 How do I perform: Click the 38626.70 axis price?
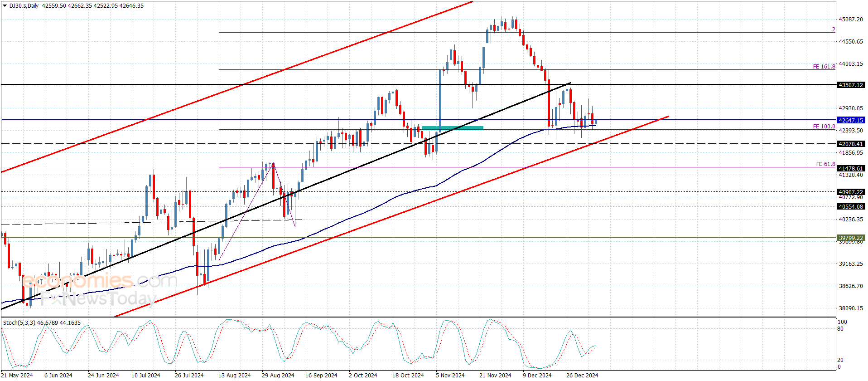(851, 286)
